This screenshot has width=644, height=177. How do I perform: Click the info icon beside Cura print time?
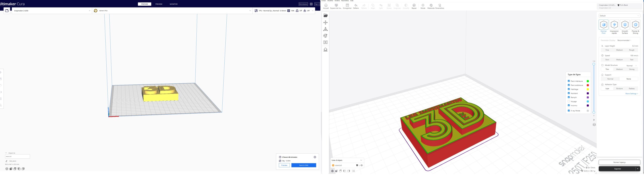click(315, 157)
